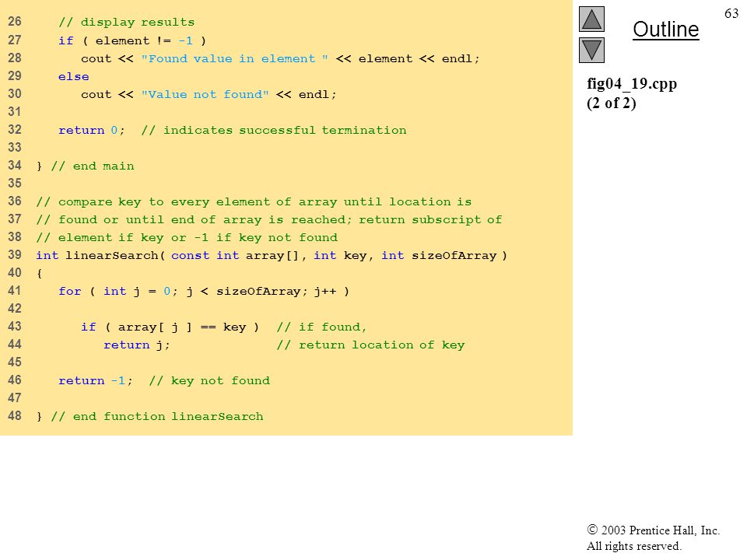
Task: Click the "// return location of key" comment
Action: pos(370,345)
